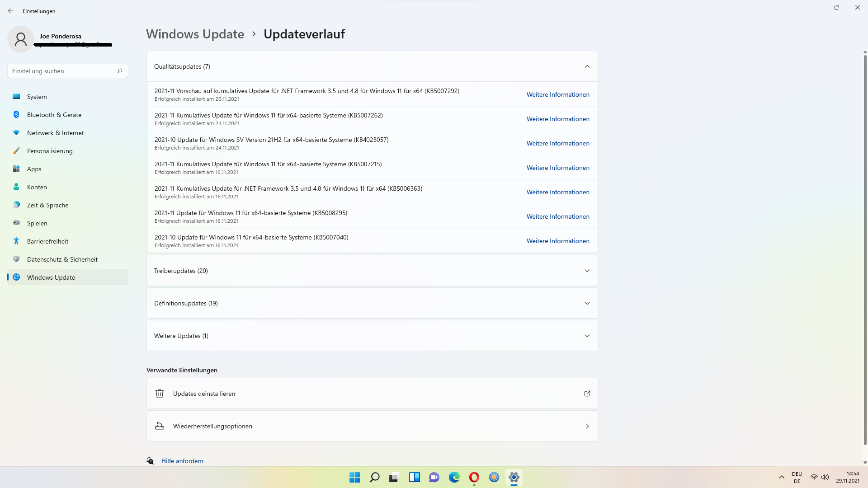
Task: Click Windows Update breadcrumb link
Action: [195, 34]
